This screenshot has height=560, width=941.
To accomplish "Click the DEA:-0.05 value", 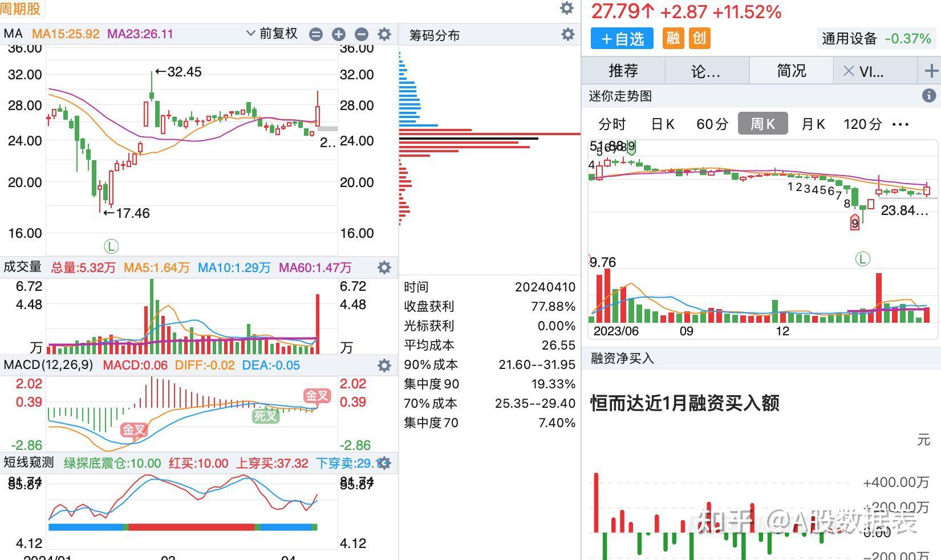I will pyautogui.click(x=271, y=365).
